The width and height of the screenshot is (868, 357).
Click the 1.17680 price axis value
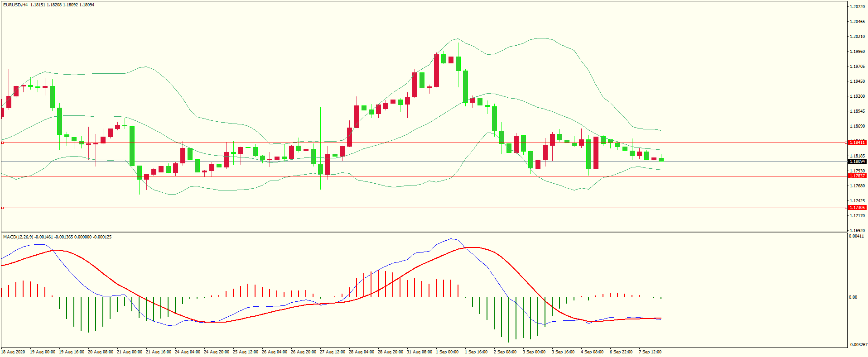tap(858, 186)
